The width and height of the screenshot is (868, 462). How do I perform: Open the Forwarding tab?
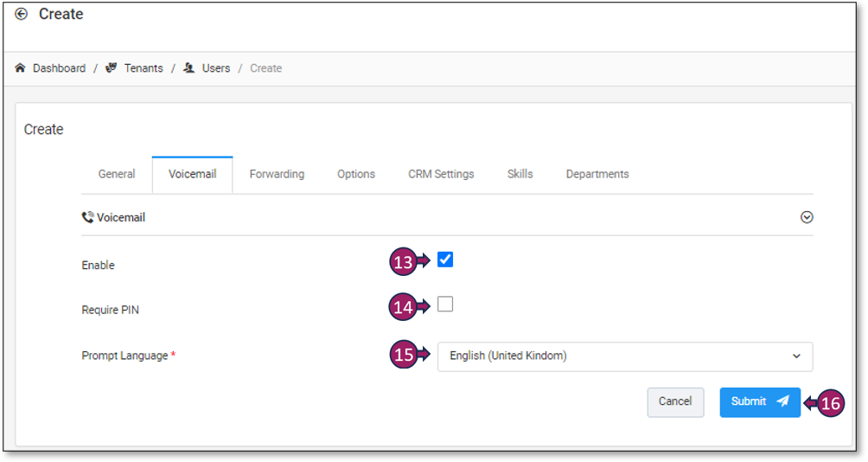click(x=277, y=174)
